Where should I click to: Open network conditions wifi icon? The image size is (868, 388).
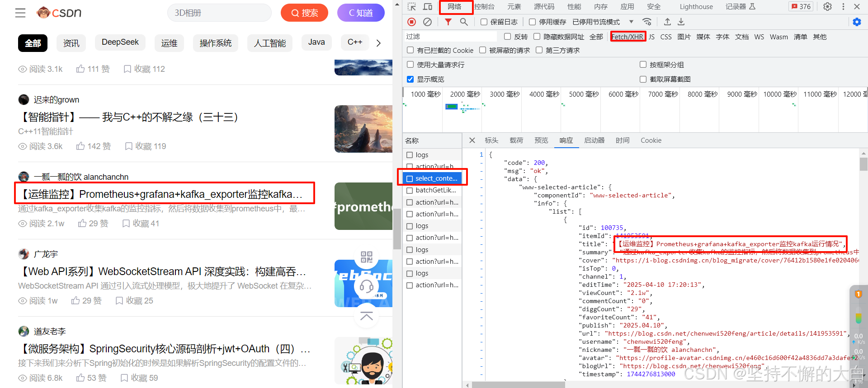coord(647,22)
